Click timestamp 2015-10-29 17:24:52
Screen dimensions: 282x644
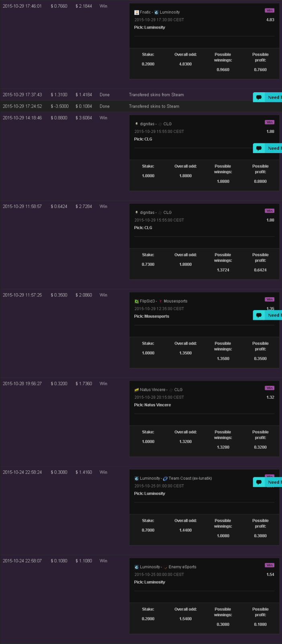tap(22, 106)
